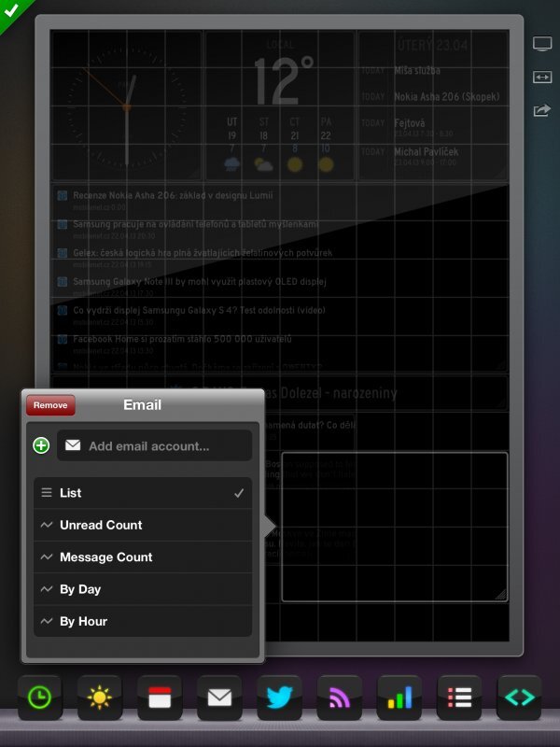Tap the green checkmark done corner
The image size is (560, 747).
[10, 10]
